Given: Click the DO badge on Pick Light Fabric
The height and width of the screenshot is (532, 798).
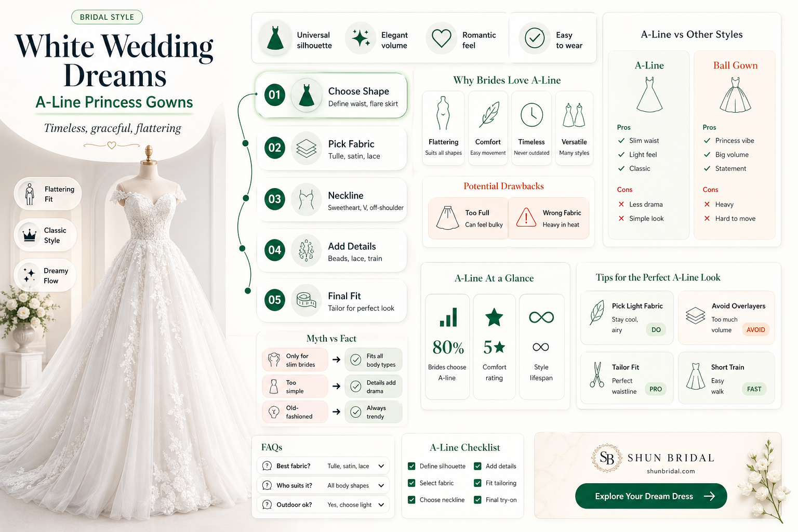Looking at the screenshot, I should pos(656,329).
